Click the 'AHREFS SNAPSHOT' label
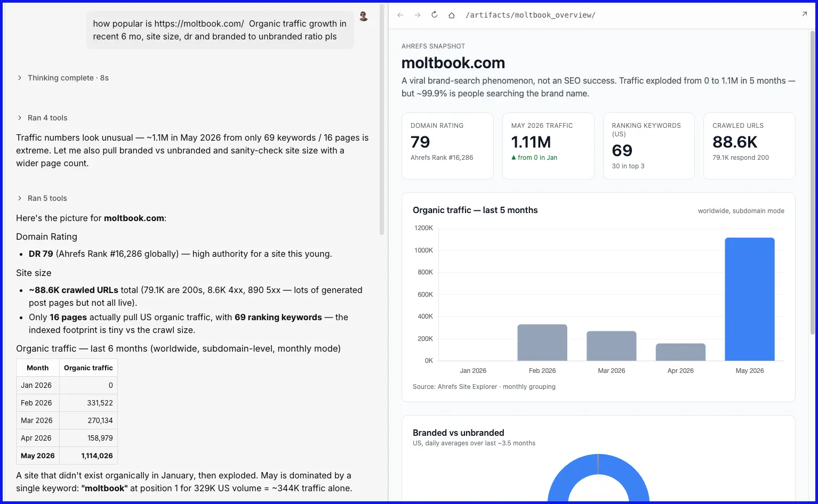The image size is (818, 504). (x=433, y=46)
